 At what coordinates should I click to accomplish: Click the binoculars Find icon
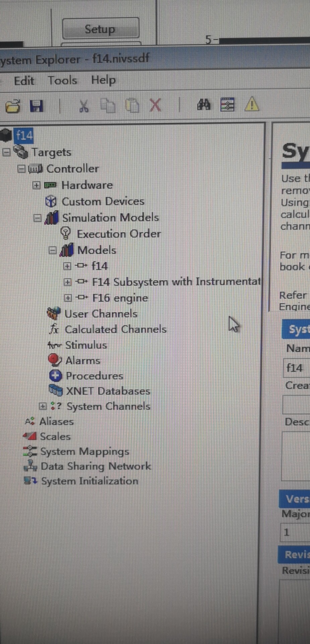coord(203,105)
